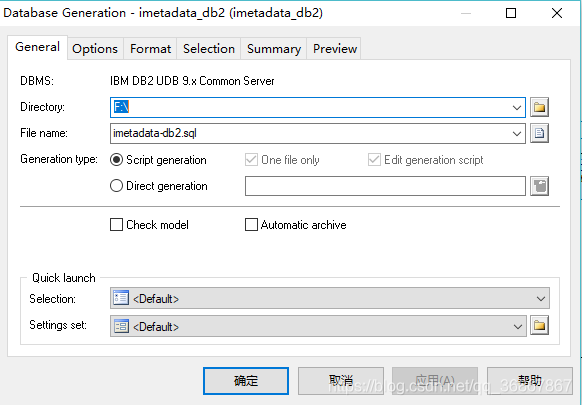Viewport: 582px width, 405px height.
Task: Click the direct generation connection icon
Action: pyautogui.click(x=539, y=186)
